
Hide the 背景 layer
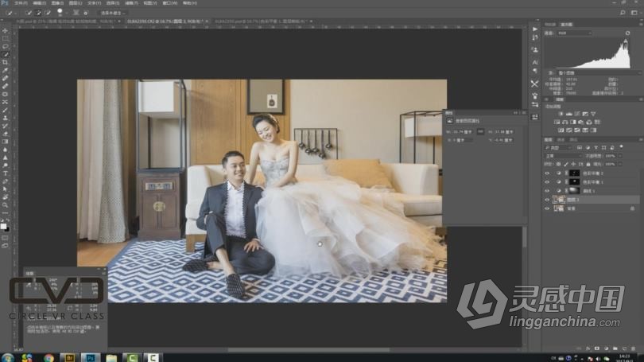coord(547,208)
